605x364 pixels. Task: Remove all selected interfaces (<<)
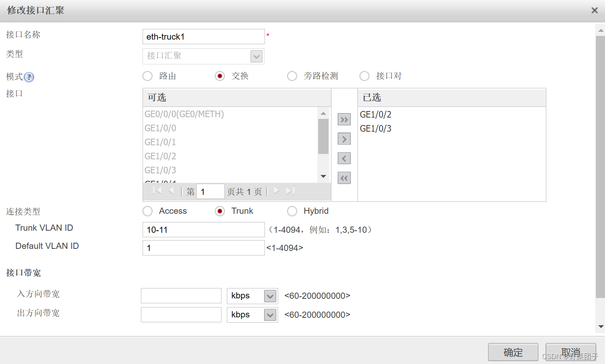344,178
